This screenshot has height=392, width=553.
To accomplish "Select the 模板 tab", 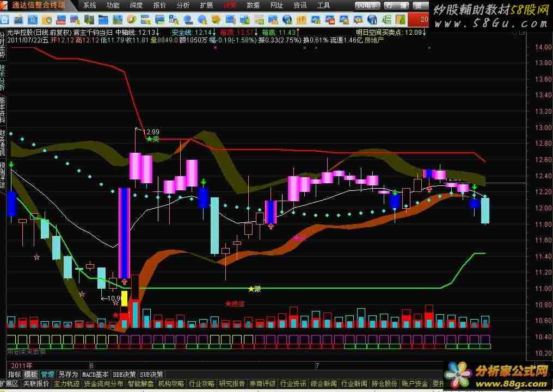I will click(x=30, y=375).
